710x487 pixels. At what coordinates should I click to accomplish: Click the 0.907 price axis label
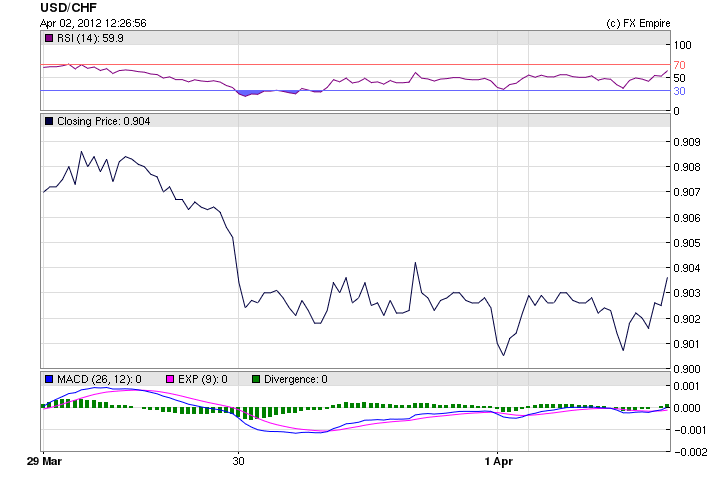[687, 192]
